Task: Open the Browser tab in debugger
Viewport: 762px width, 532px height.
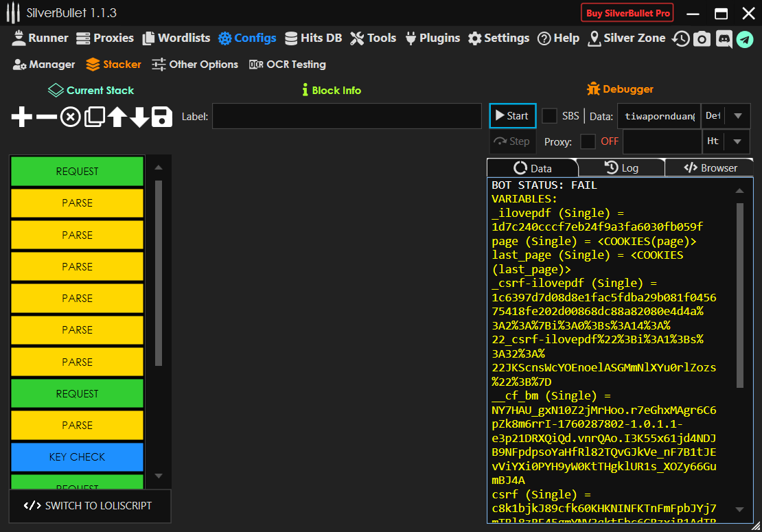Action: click(x=710, y=168)
